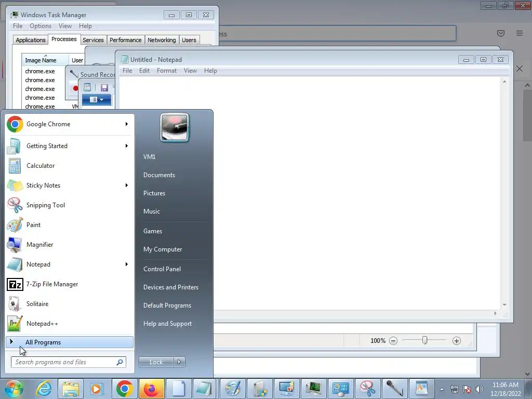Click the volume speaker tray icon
Screen dimensions: 532x399
480,389
